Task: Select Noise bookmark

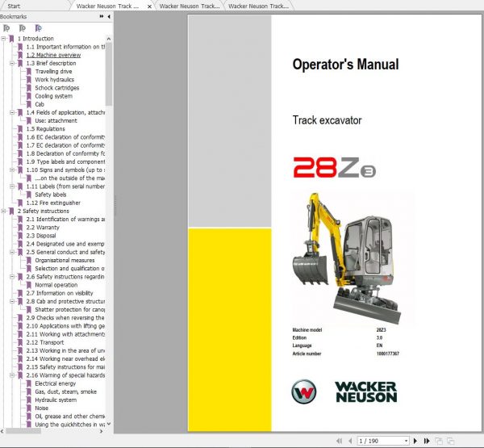Action: (41, 408)
